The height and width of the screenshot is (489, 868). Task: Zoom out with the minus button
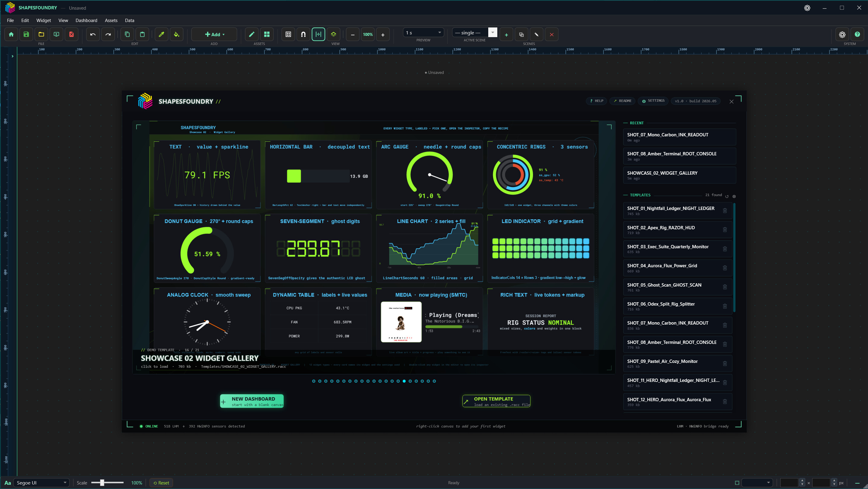(352, 34)
